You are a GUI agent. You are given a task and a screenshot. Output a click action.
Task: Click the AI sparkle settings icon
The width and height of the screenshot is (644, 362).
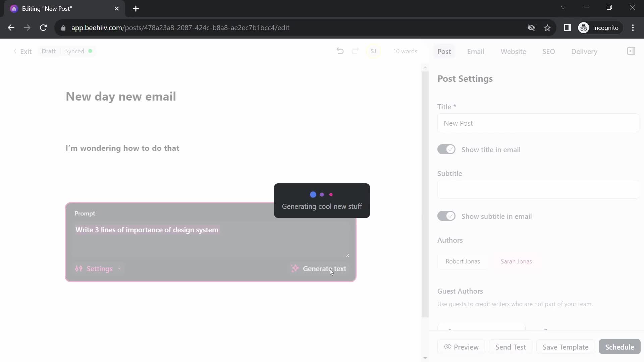79,268
